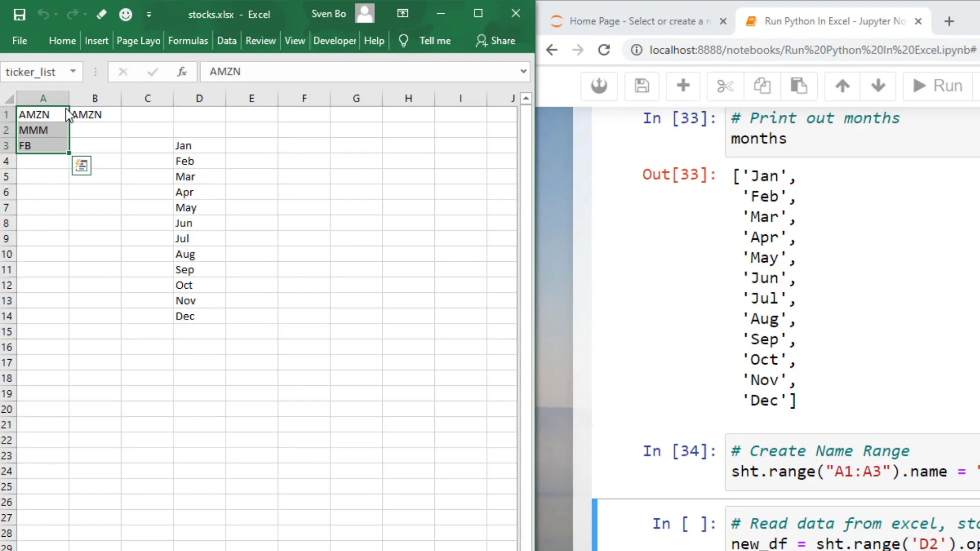Expand the formula bar
The height and width of the screenshot is (551, 980).
523,71
